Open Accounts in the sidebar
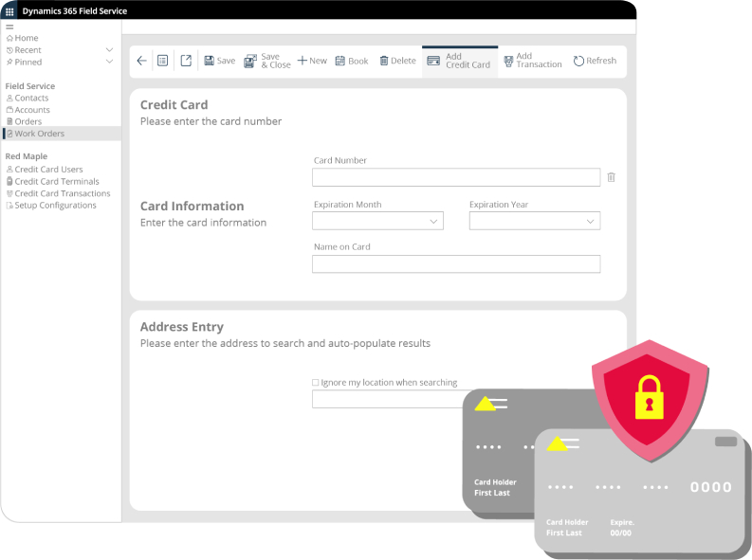The width and height of the screenshot is (752, 560). coord(32,110)
